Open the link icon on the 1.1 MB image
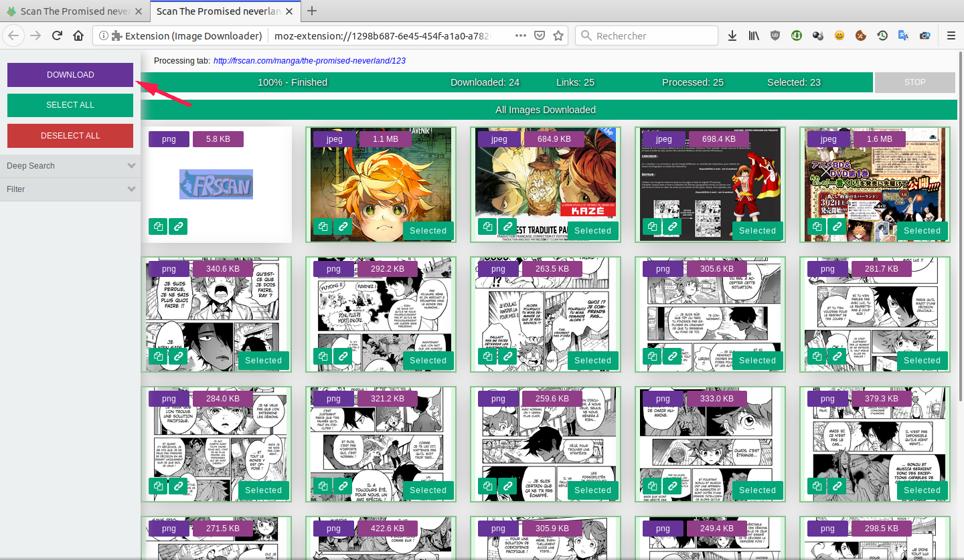The height and width of the screenshot is (560, 964). (343, 227)
